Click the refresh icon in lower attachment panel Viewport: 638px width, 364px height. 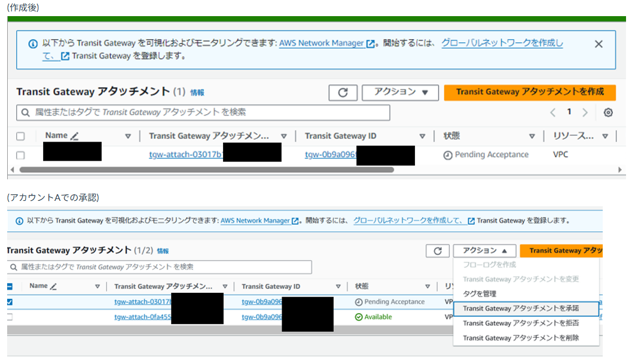(x=437, y=251)
